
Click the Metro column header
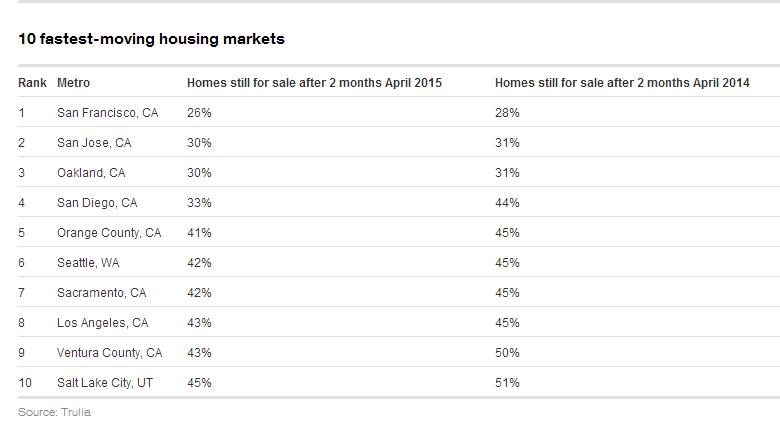(x=74, y=83)
